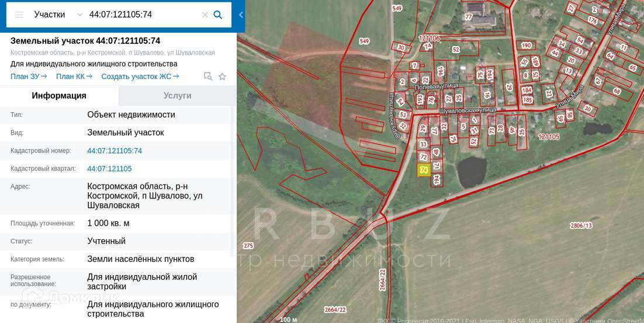644x323 pixels.
Task: Click the zoom-to-parcel magnifier icon
Action: pos(208,77)
